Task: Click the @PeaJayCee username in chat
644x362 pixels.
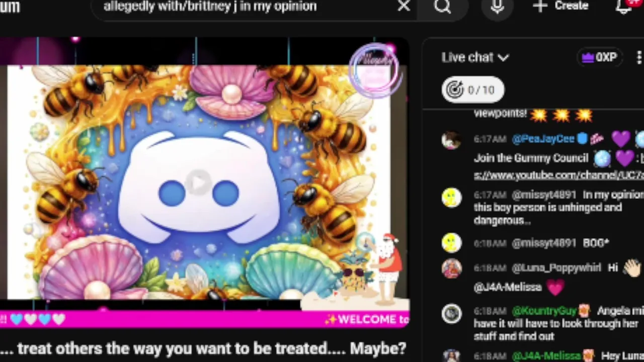Action: 543,139
